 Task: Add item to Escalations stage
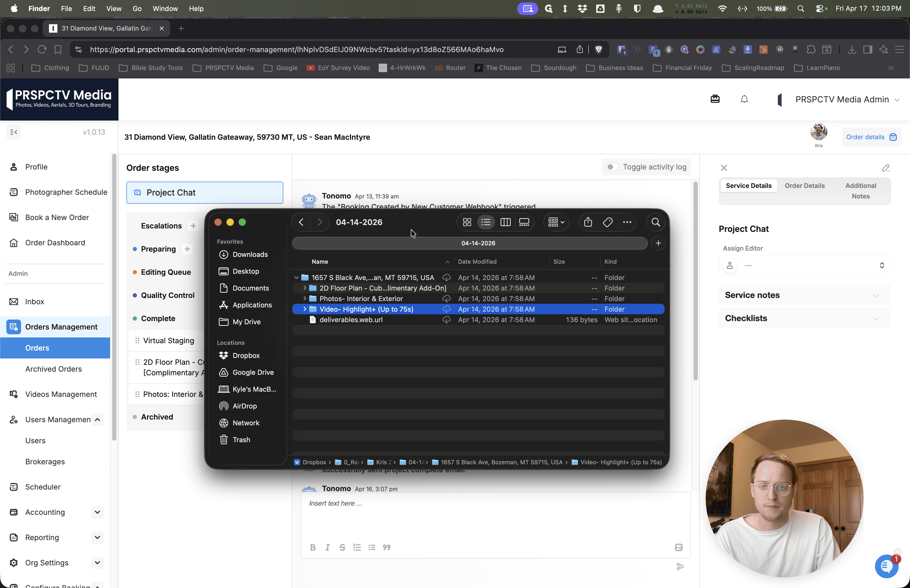(193, 226)
